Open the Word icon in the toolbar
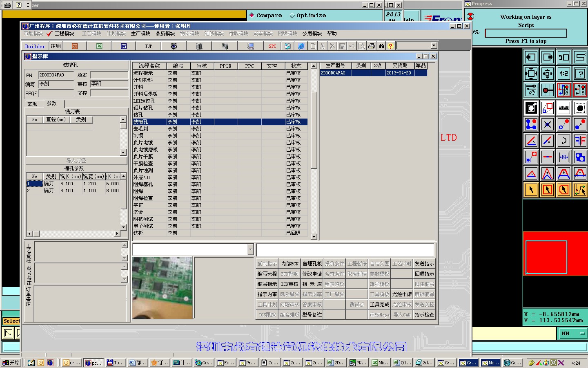Screen dimensions: 588x368 (124, 46)
